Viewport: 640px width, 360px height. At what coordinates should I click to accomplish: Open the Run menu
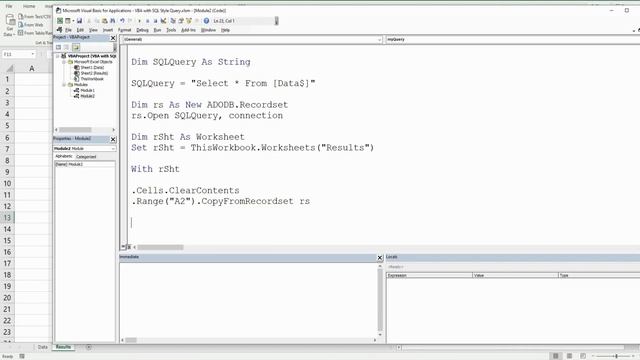tap(157, 30)
